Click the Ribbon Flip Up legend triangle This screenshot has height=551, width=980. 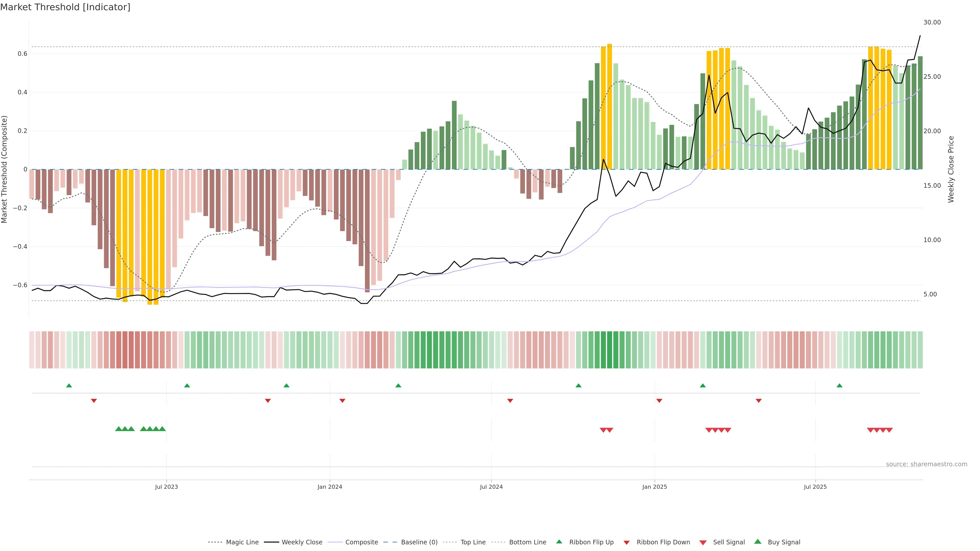point(559,542)
